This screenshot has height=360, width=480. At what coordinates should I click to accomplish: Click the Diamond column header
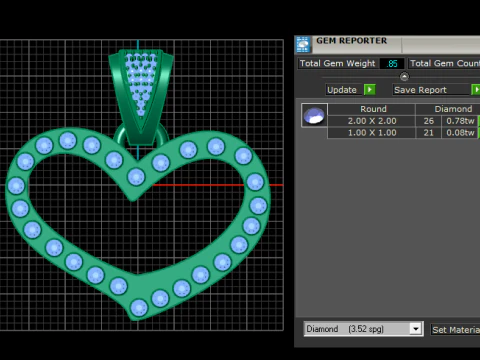coord(448,109)
